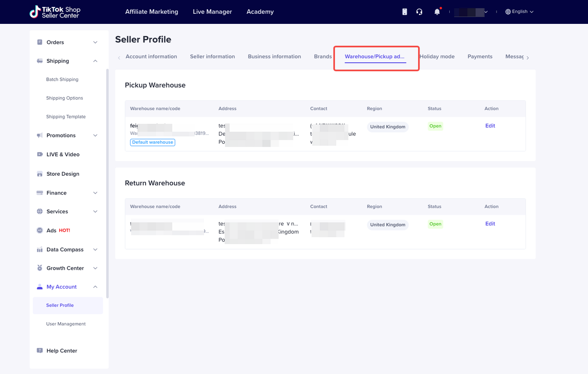Viewport: 588px width, 374px height.
Task: Click the Growth Center medal icon
Action: (40, 268)
